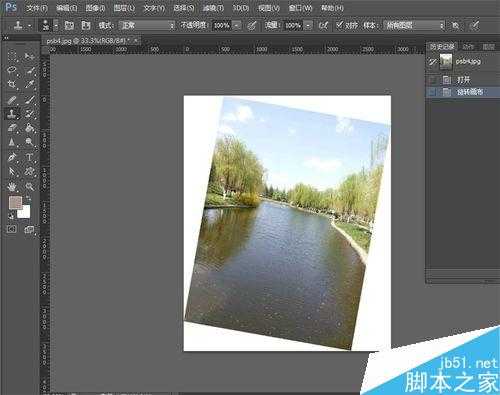Screen dimensions: 500x395
Task: Set history brush source at 打开 state
Action: tap(432, 80)
